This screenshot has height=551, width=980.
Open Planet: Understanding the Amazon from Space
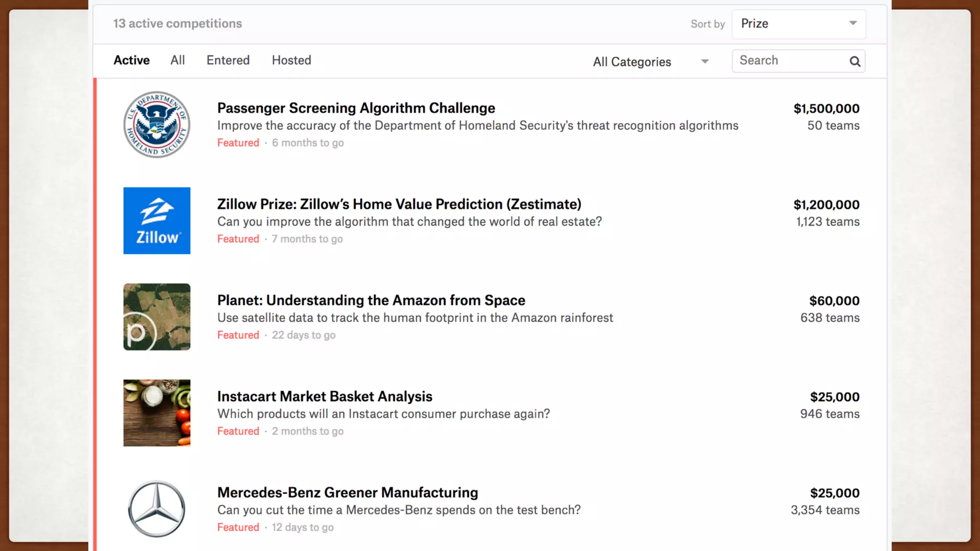tap(371, 300)
